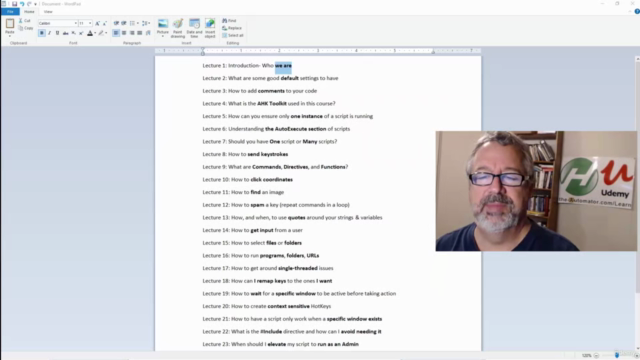Open highlight color dropdown arrow

[x=106, y=33]
